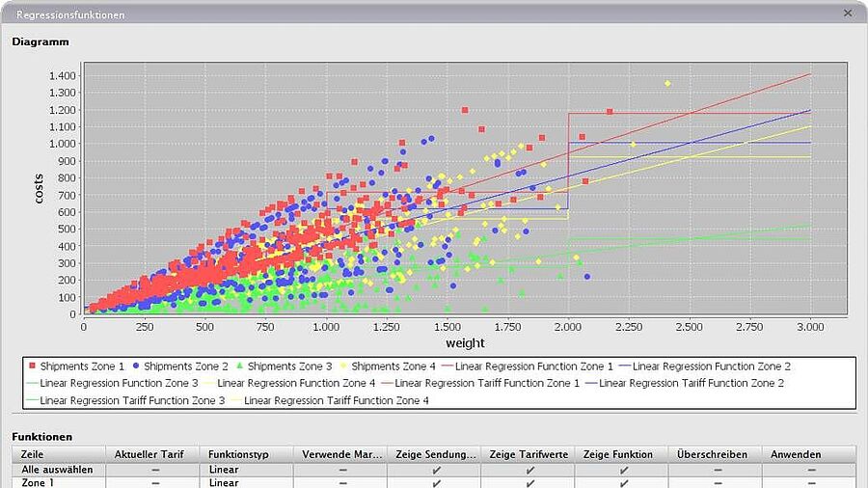Click the Shipments Zone 1 red square legend marker

pos(32,366)
